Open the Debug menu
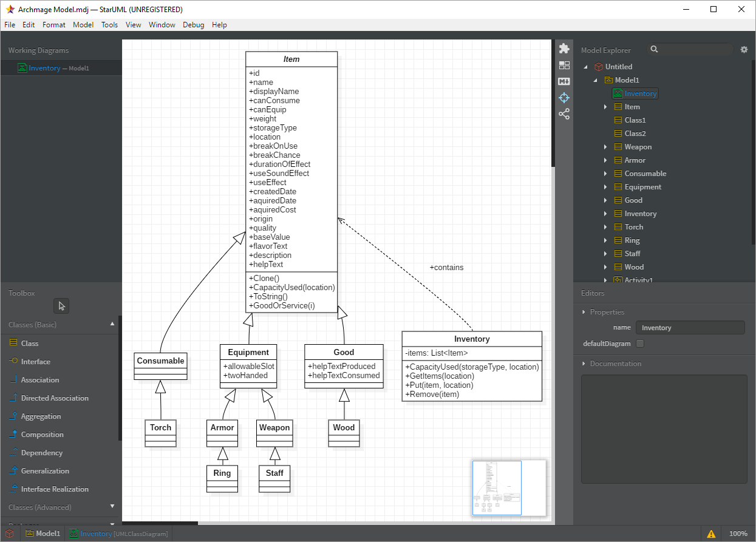756x542 pixels. coord(194,25)
